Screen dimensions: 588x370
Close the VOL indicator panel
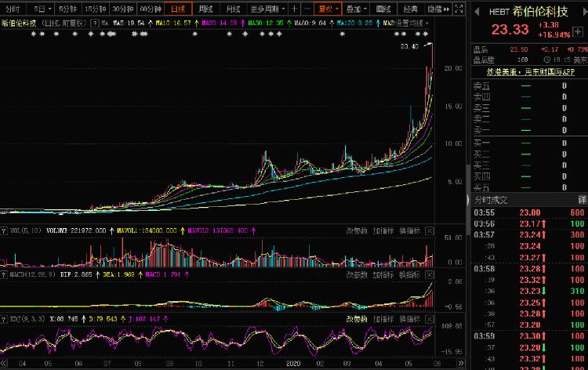(x=430, y=231)
